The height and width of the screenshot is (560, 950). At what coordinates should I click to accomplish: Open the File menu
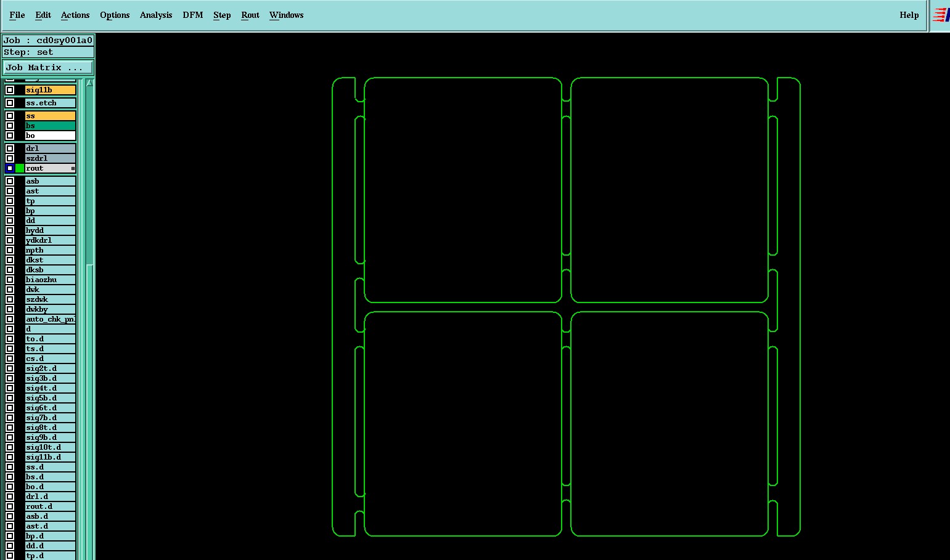17,15
